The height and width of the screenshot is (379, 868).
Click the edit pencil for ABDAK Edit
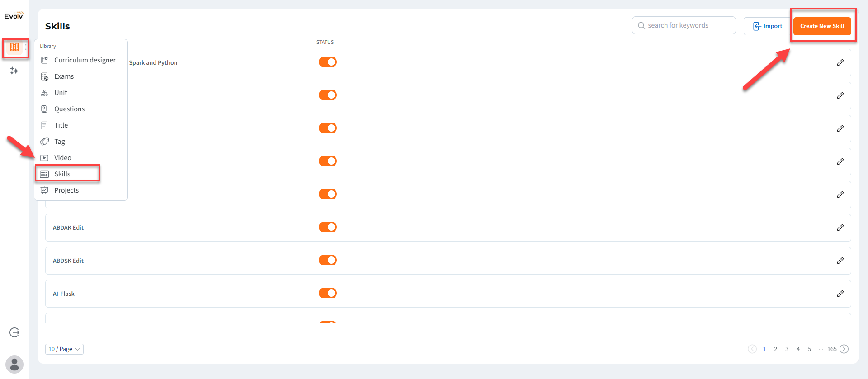(x=840, y=228)
